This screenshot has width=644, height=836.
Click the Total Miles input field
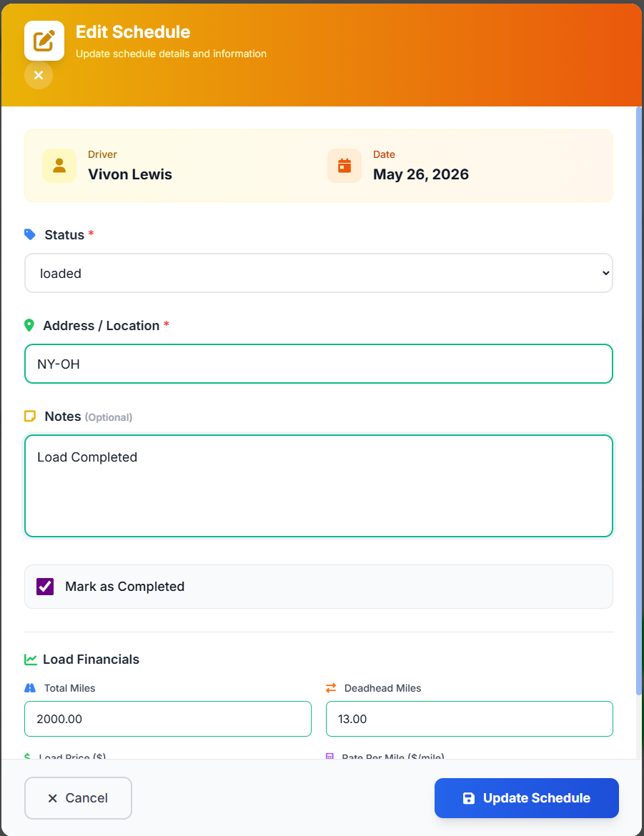(x=167, y=719)
